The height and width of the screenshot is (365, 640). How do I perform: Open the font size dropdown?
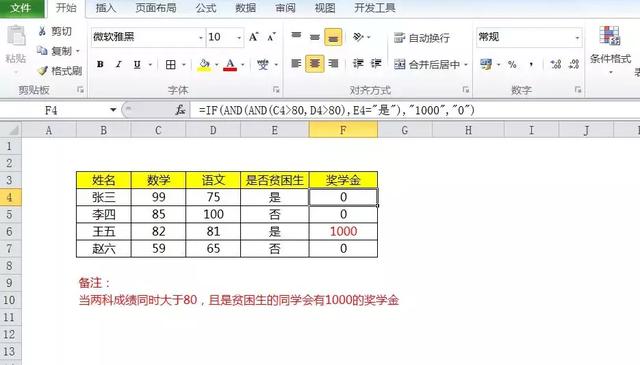(239, 38)
